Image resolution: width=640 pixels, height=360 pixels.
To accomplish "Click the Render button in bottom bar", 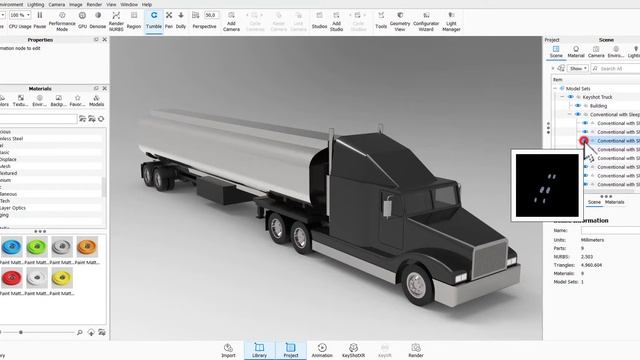I will coord(416,351).
